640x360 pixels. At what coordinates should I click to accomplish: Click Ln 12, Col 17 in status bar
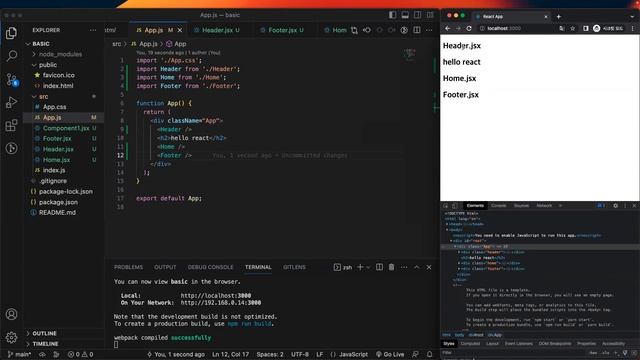[x=230, y=354]
